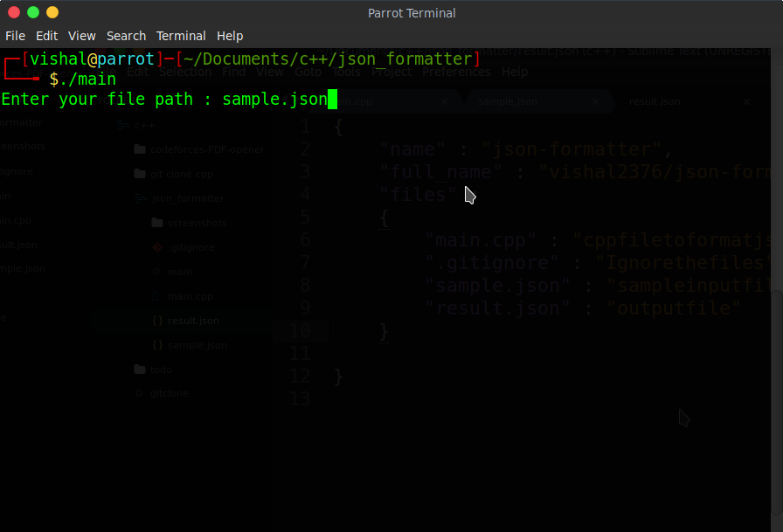
Task: Click the "main.cpp" key in Sublime editor
Action: tap(481, 240)
